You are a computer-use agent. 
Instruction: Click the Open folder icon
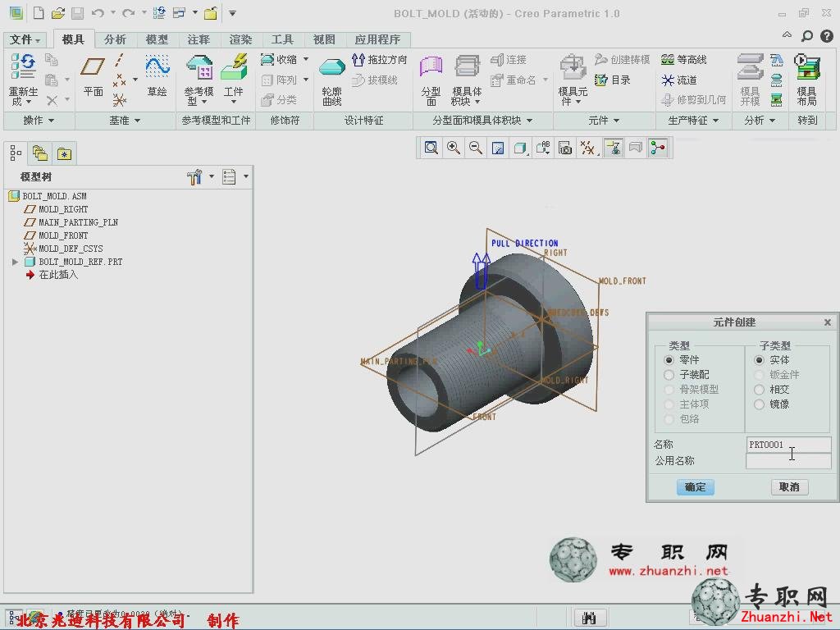[x=58, y=13]
